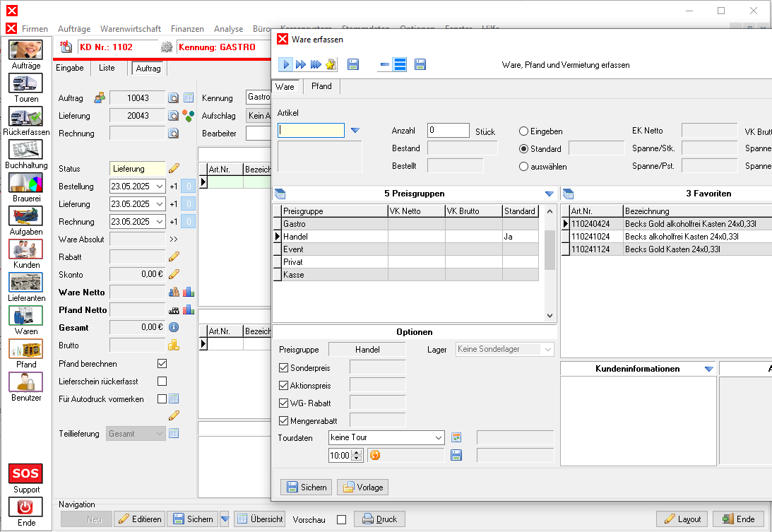The height and width of the screenshot is (532, 772).
Task: Select the Eingeben radio button
Action: tap(524, 131)
